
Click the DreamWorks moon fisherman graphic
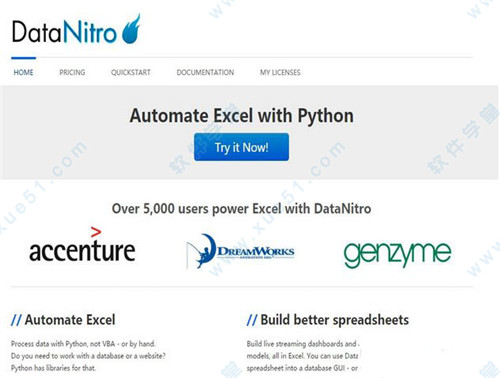201,251
